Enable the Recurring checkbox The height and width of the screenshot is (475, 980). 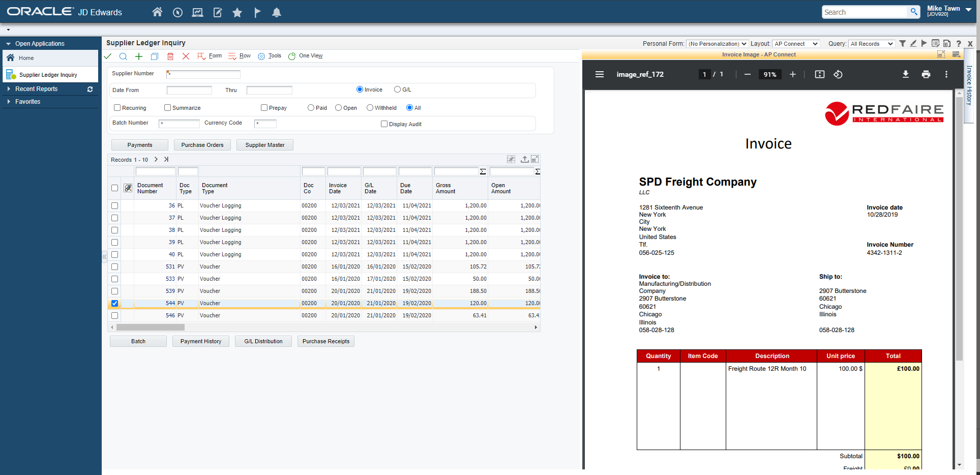click(x=117, y=108)
